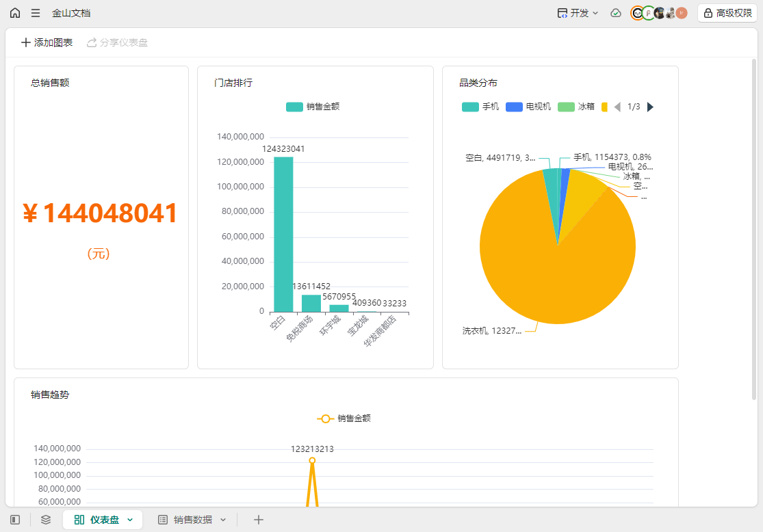This screenshot has height=532, width=763.
Task: Click the rightmost orange collaborator avatar
Action: 682,13
